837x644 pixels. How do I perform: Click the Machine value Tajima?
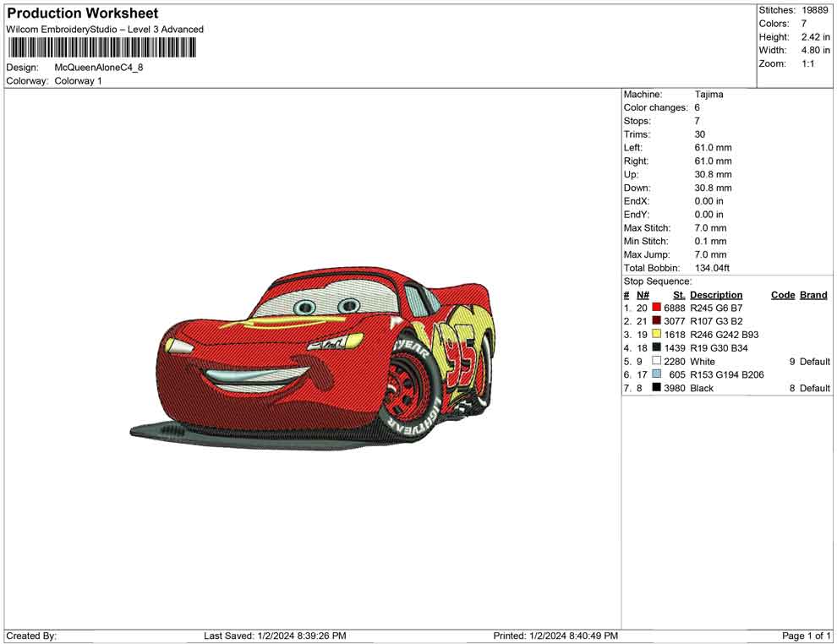tap(708, 95)
